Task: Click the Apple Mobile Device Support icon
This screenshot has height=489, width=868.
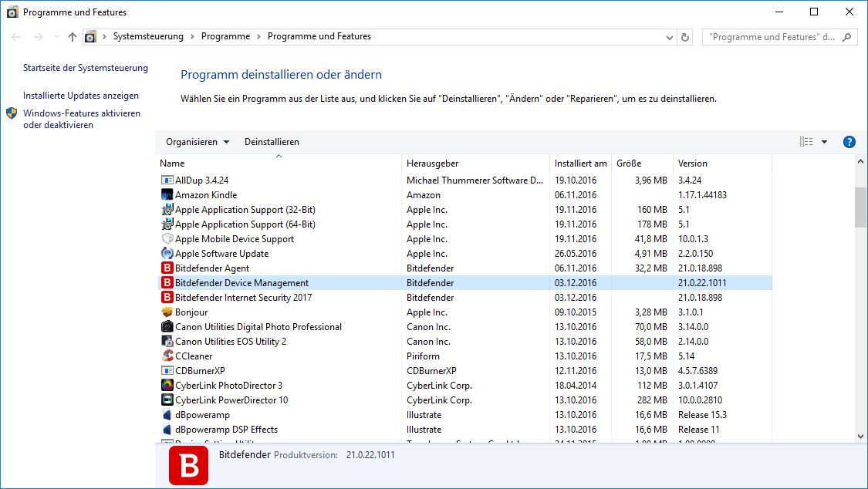Action: pos(167,239)
